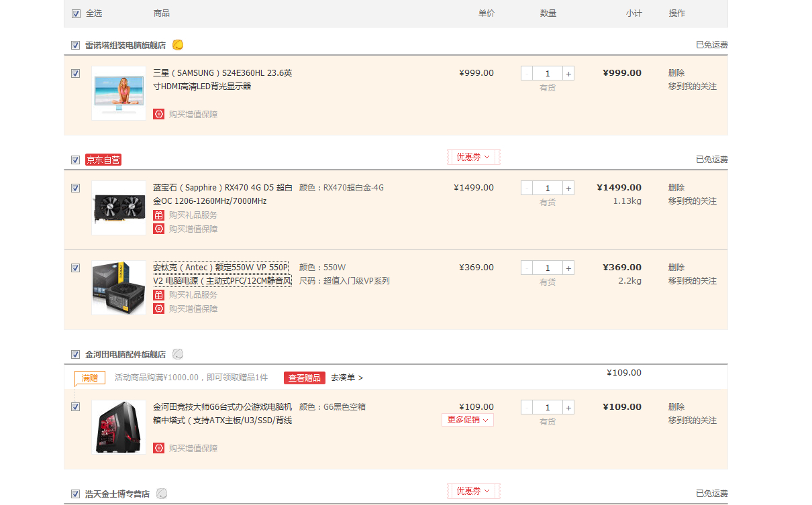Click 购买礼品服务 text under Sapphire RX470
Image resolution: width=812 pixels, height=505 pixels.
tap(193, 215)
